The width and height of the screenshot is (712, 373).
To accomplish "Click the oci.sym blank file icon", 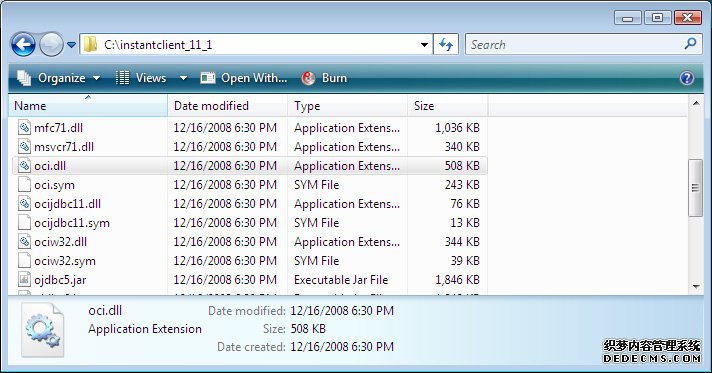I will tap(24, 184).
